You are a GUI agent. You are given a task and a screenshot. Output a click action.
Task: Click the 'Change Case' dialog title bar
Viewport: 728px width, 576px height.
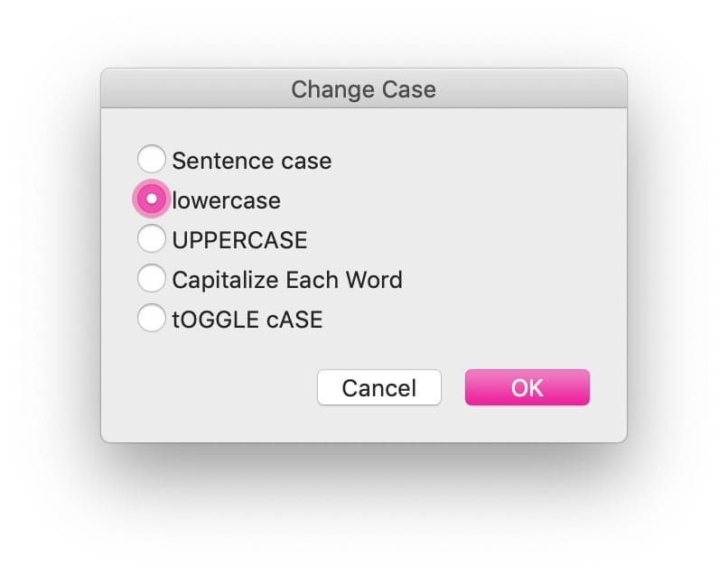coord(364,88)
